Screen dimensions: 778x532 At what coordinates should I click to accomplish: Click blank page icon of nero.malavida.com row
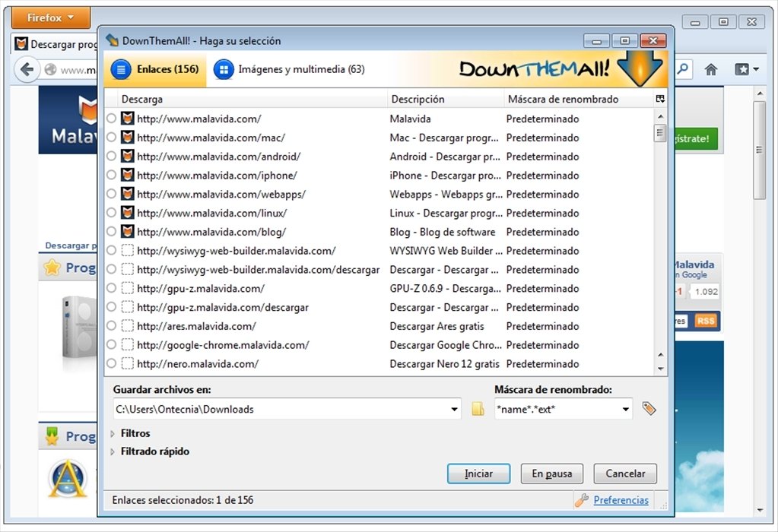point(128,363)
